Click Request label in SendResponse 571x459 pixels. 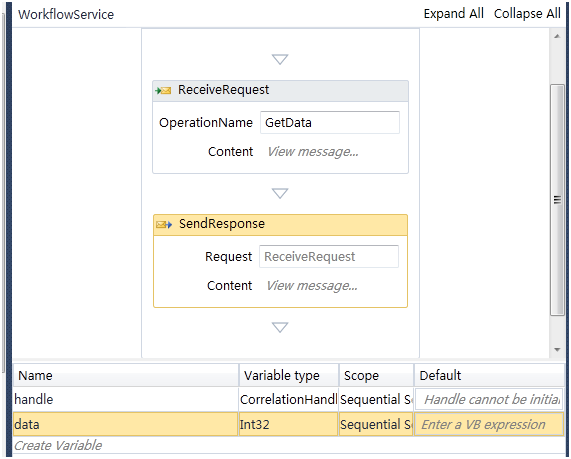tap(228, 256)
